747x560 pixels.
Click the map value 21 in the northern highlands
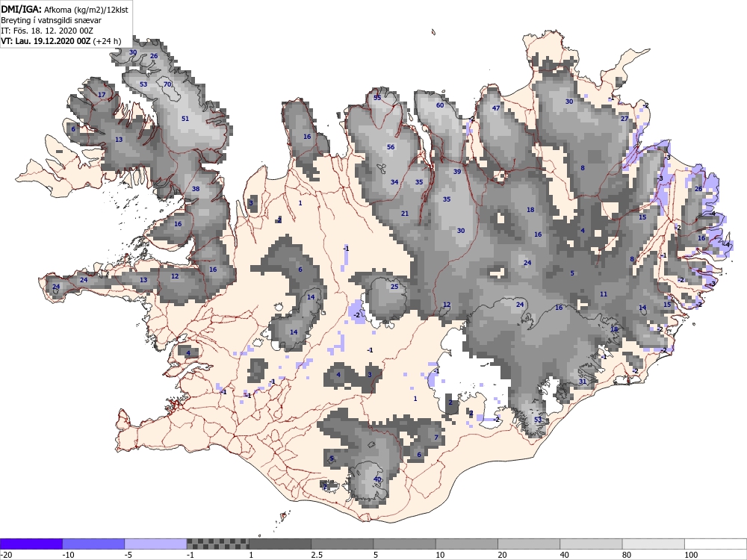[404, 214]
